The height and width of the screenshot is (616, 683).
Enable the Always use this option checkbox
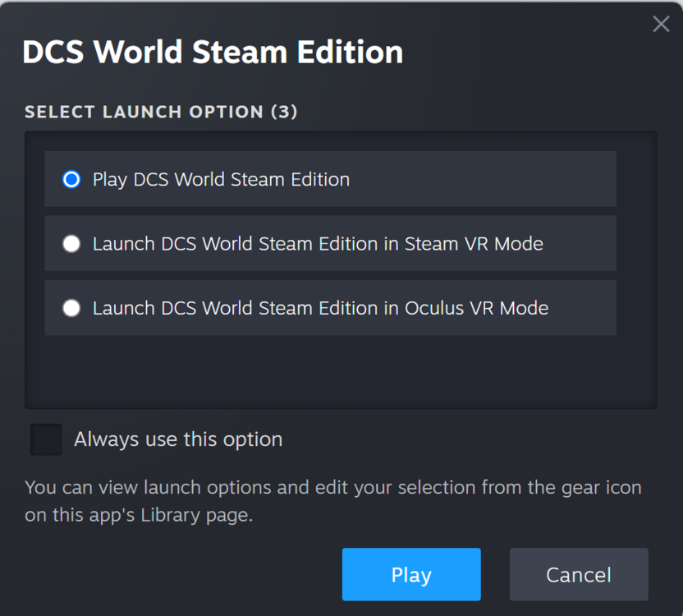click(46, 439)
